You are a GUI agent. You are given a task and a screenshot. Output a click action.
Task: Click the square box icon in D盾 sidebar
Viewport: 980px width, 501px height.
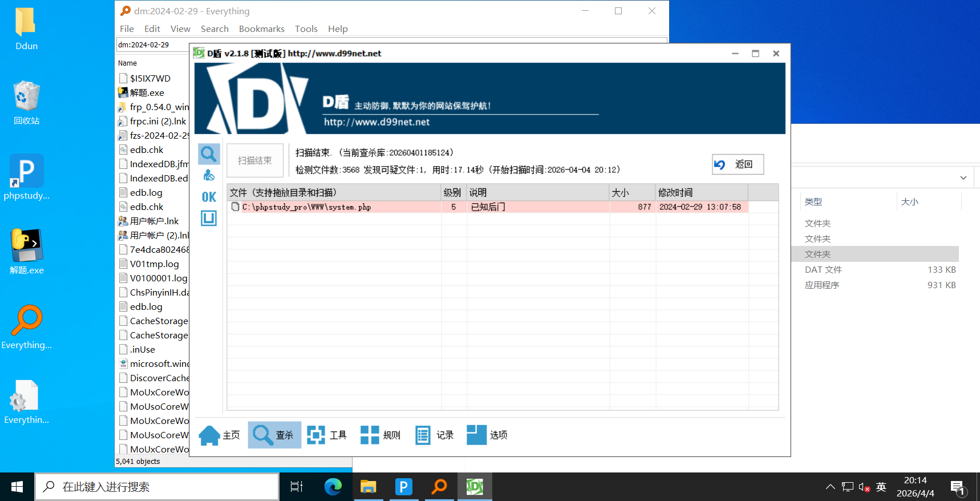(x=209, y=218)
